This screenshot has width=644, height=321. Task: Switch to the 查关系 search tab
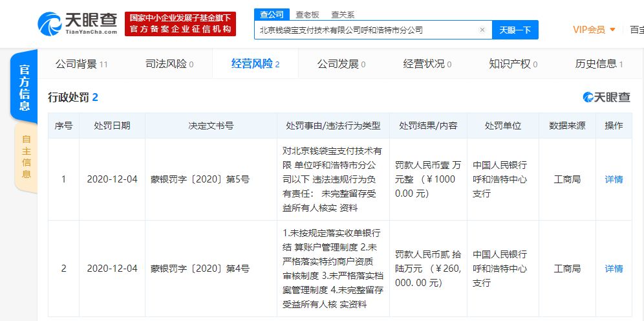[343, 15]
